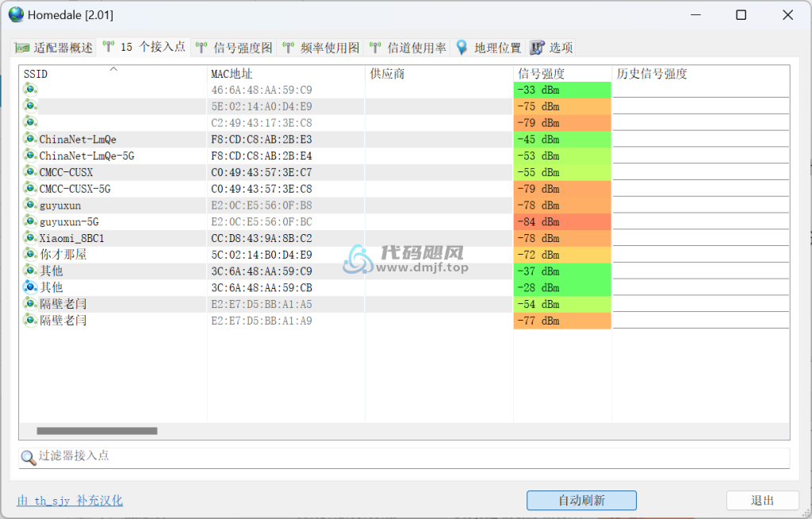Maximize the Homedale window
Viewport: 812px width, 519px height.
[741, 14]
